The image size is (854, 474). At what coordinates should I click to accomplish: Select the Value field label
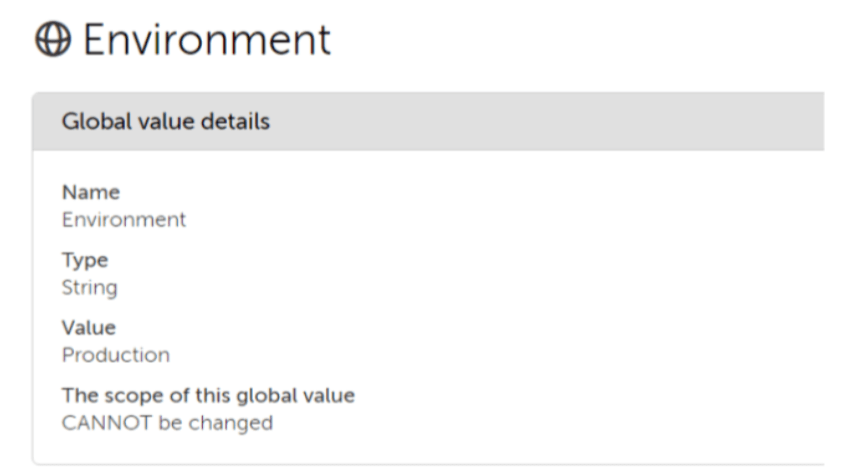(89, 327)
